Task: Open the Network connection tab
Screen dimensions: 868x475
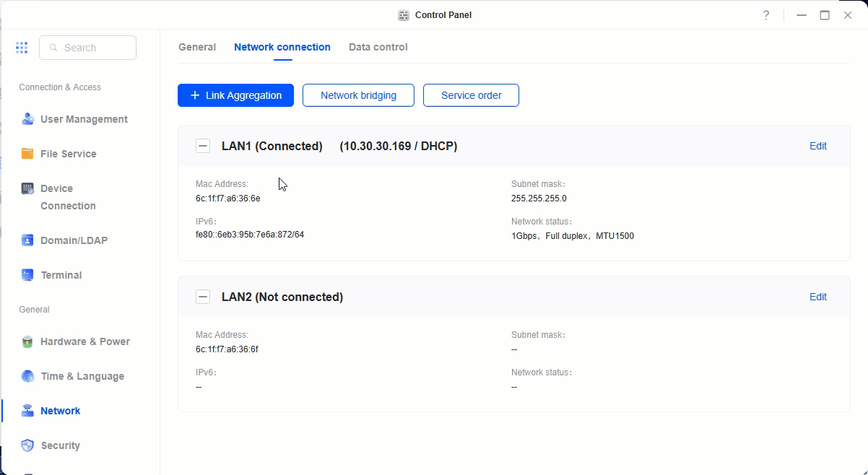Action: pyautogui.click(x=282, y=47)
